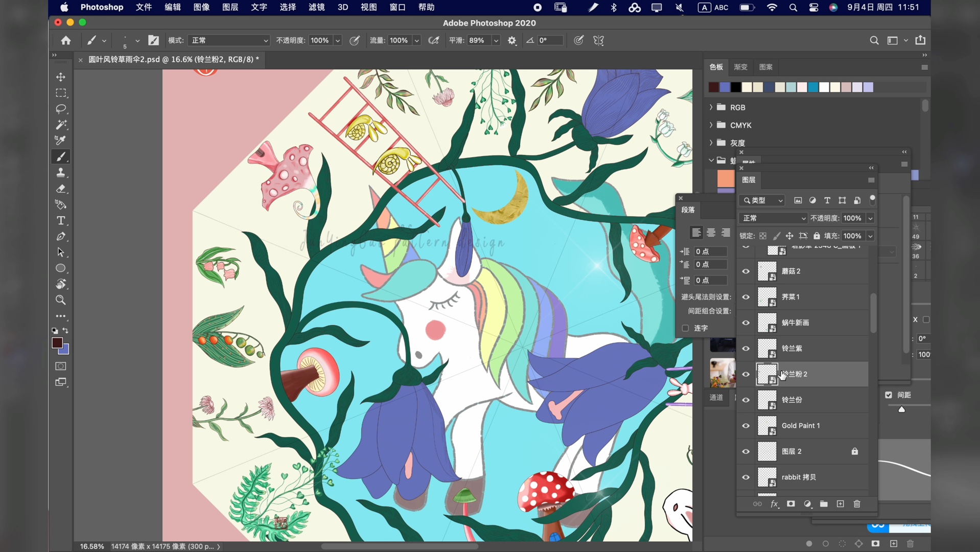Select the Brush tool in toolbar

click(61, 156)
